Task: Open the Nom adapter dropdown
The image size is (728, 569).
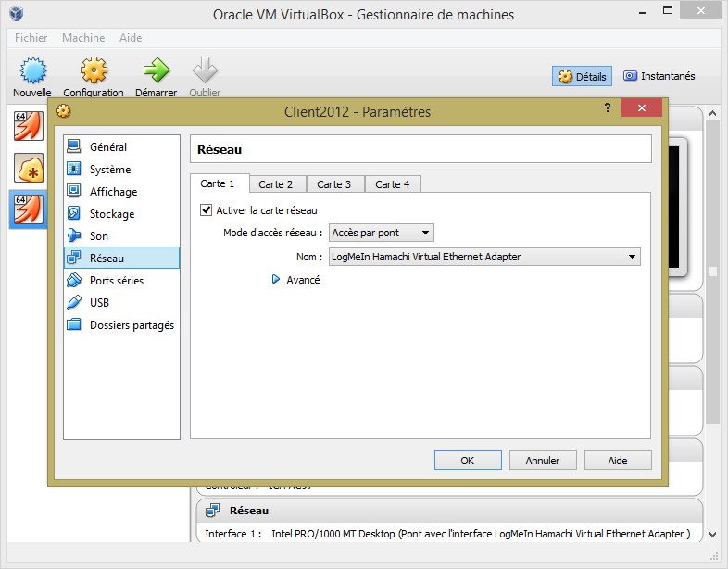Action: point(484,257)
